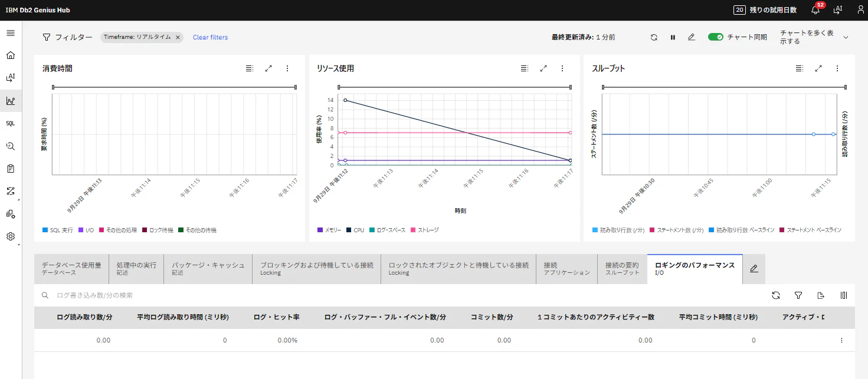The height and width of the screenshot is (379, 868).
Task: Toggle the チャート同期 switch
Action: pos(716,37)
